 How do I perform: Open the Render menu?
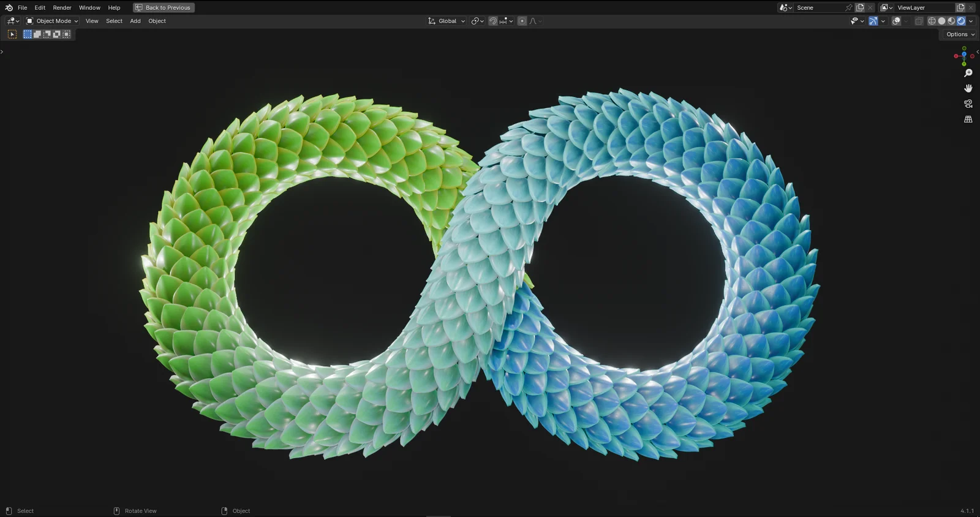pyautogui.click(x=62, y=7)
